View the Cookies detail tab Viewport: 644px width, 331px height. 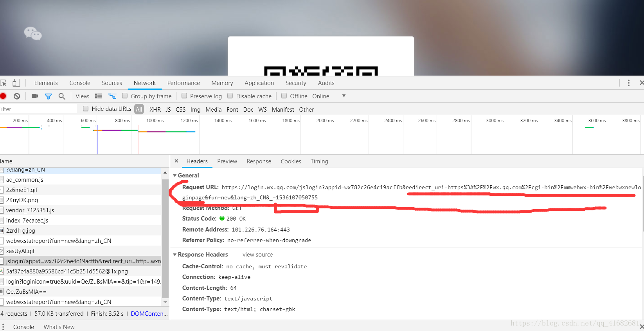click(x=291, y=161)
